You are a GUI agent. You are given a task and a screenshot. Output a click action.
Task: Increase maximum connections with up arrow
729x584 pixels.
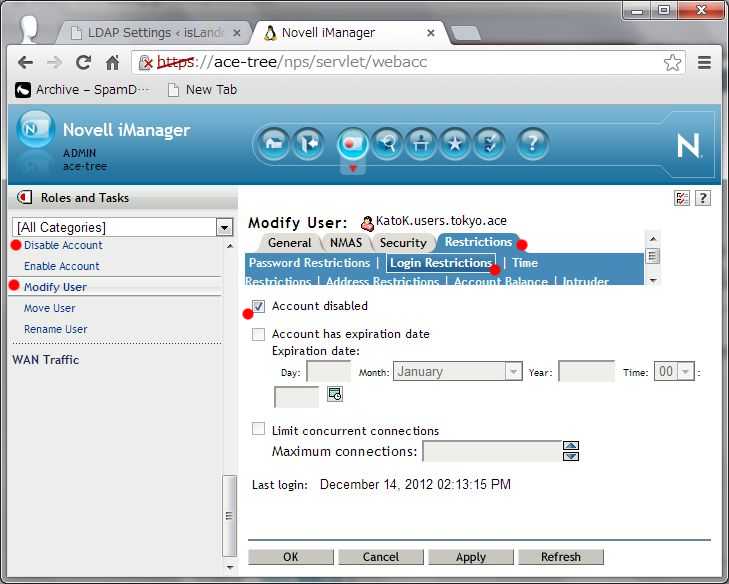pyautogui.click(x=571, y=446)
